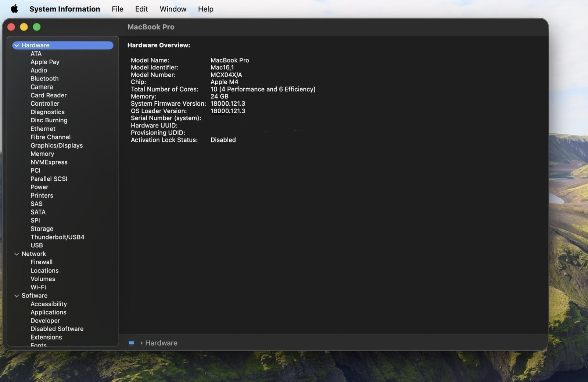
Task: Open the Help menu
Action: click(206, 9)
